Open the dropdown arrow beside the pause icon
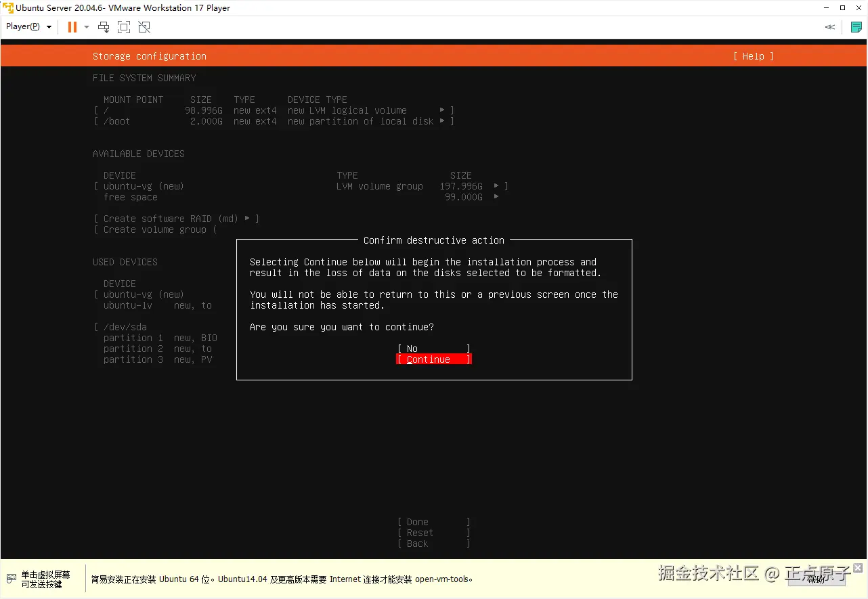Image resolution: width=868 pixels, height=599 pixels. [87, 27]
